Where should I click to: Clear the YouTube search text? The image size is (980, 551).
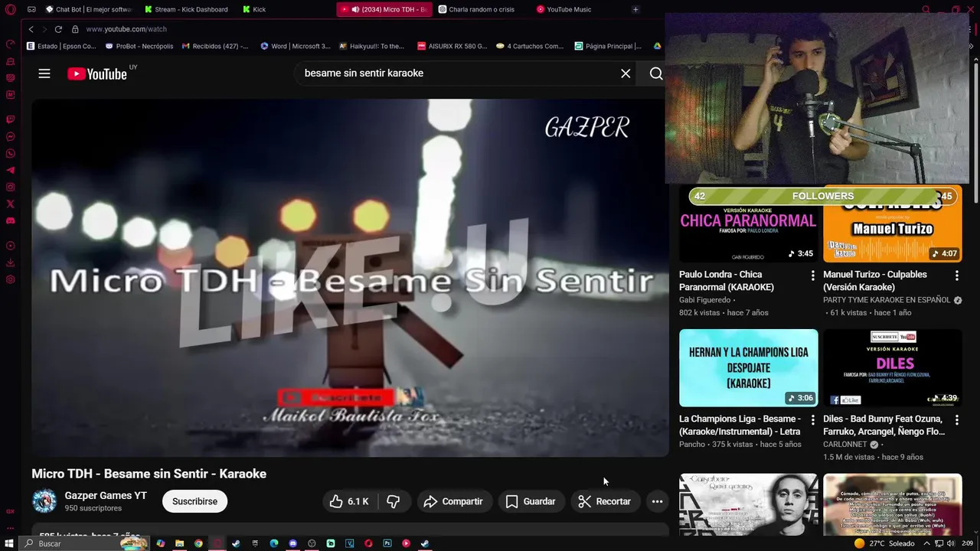tap(626, 73)
